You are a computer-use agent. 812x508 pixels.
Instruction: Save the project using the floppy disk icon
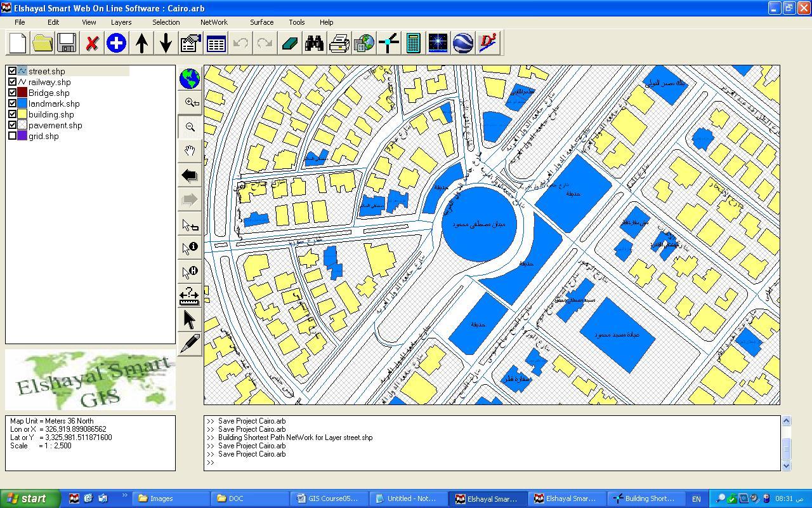67,43
